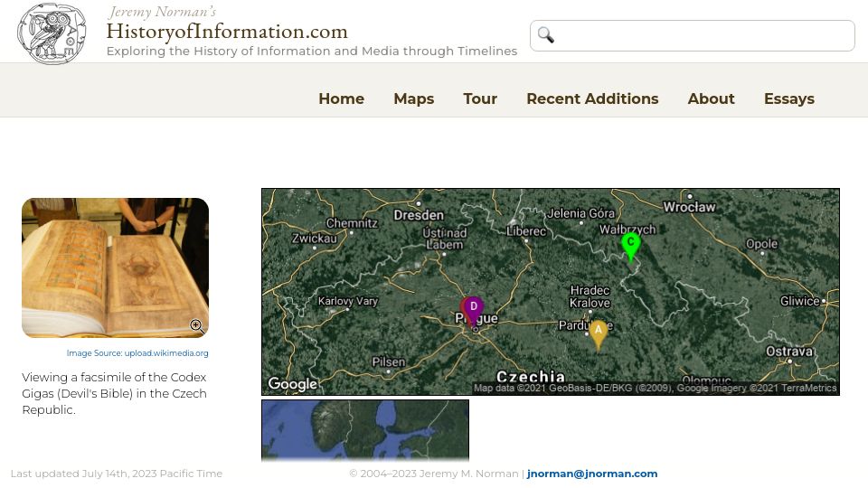The image size is (868, 488).
Task: Click the zoom-in icon on the Codex photo
Action: pos(196,325)
